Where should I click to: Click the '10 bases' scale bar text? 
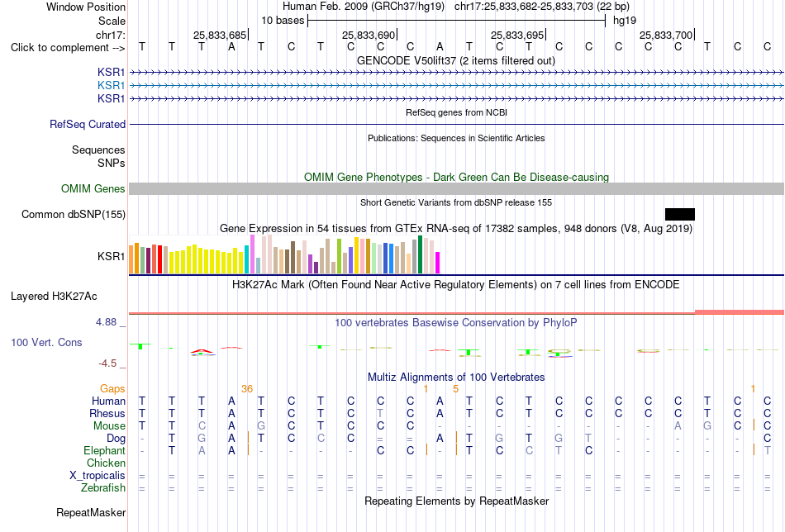tap(283, 21)
